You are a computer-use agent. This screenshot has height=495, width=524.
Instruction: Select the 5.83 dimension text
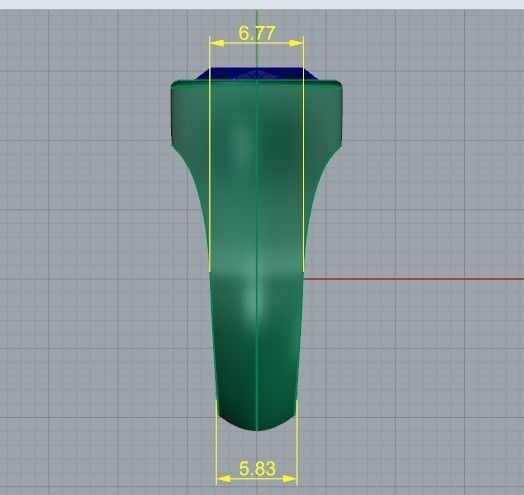(x=257, y=469)
